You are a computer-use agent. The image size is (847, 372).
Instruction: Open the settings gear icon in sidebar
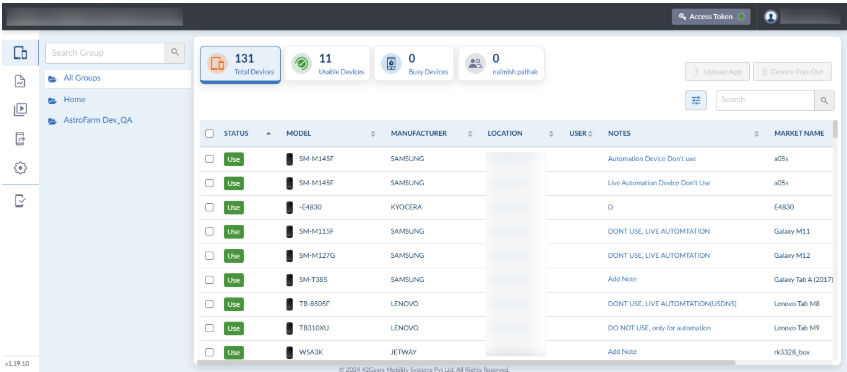click(20, 168)
